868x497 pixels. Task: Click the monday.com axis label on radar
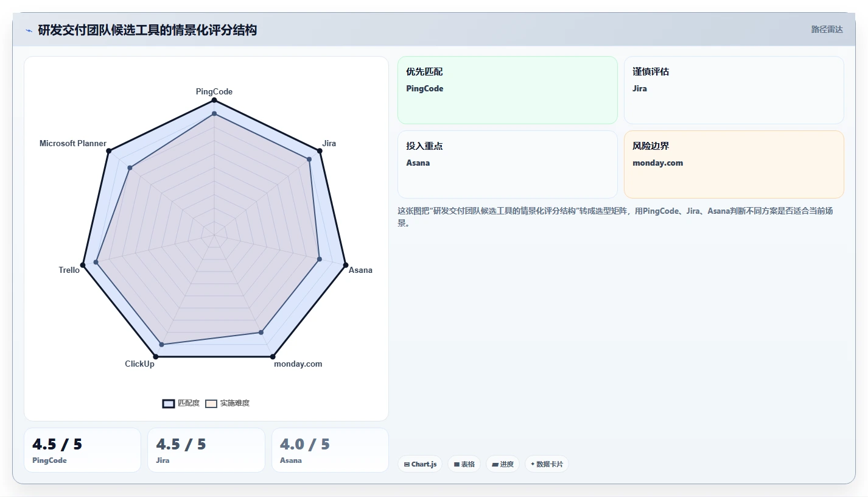(298, 364)
